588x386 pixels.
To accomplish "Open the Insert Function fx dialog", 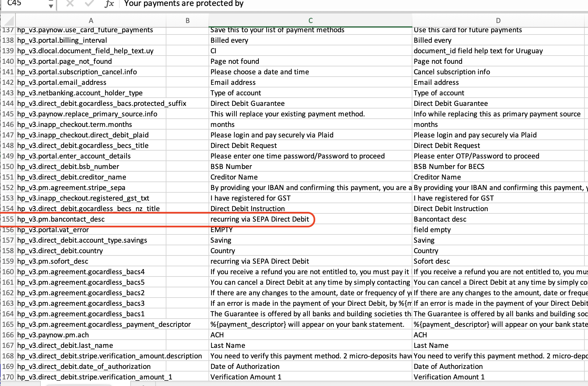I will point(109,4).
